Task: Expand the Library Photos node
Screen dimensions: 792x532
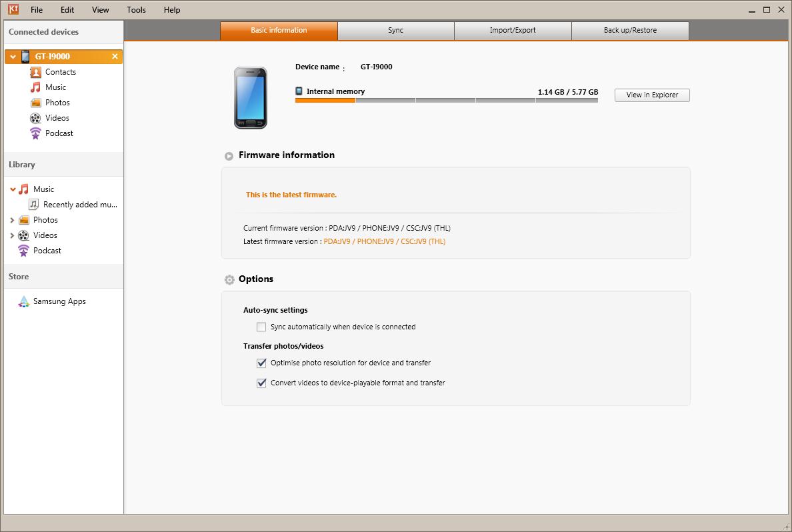Action: [12, 220]
